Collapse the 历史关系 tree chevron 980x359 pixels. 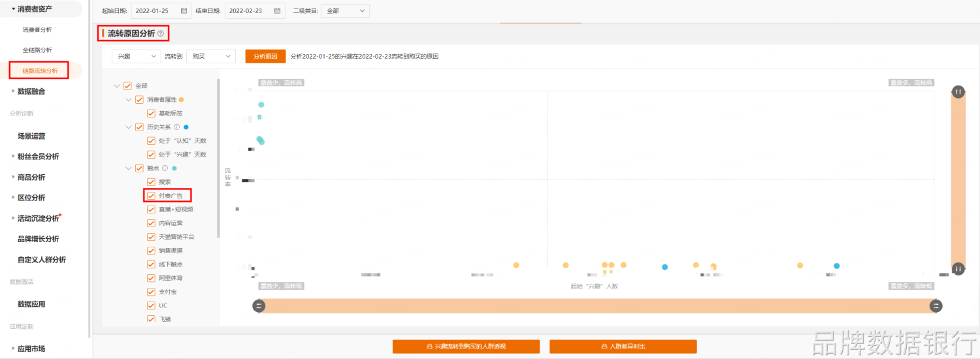(x=129, y=127)
